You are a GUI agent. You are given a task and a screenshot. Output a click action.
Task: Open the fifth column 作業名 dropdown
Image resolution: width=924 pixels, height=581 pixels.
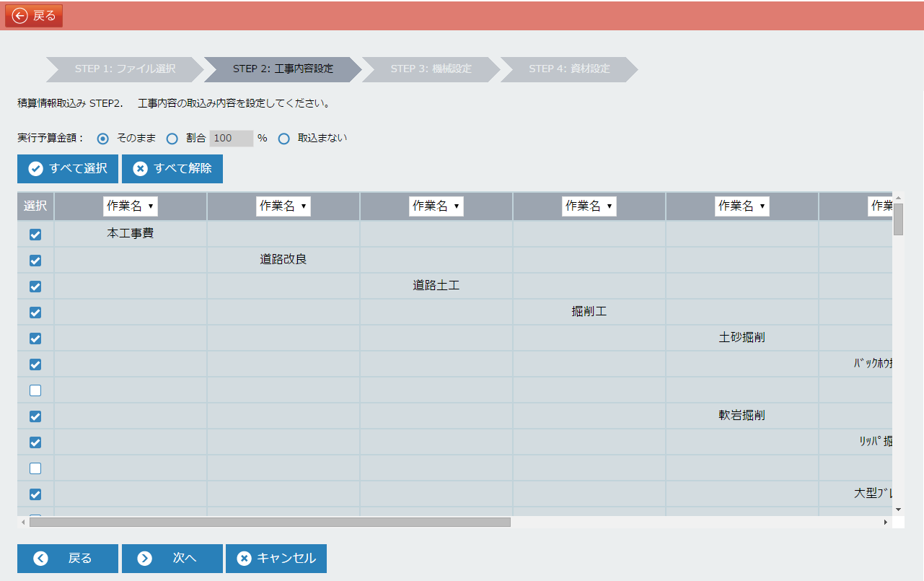(x=742, y=206)
